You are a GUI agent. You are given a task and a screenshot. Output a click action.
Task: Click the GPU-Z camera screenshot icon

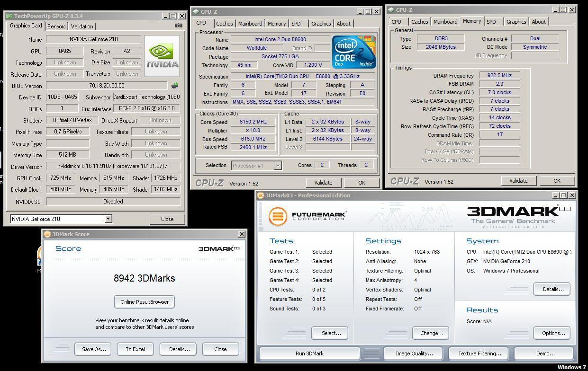coord(178,26)
